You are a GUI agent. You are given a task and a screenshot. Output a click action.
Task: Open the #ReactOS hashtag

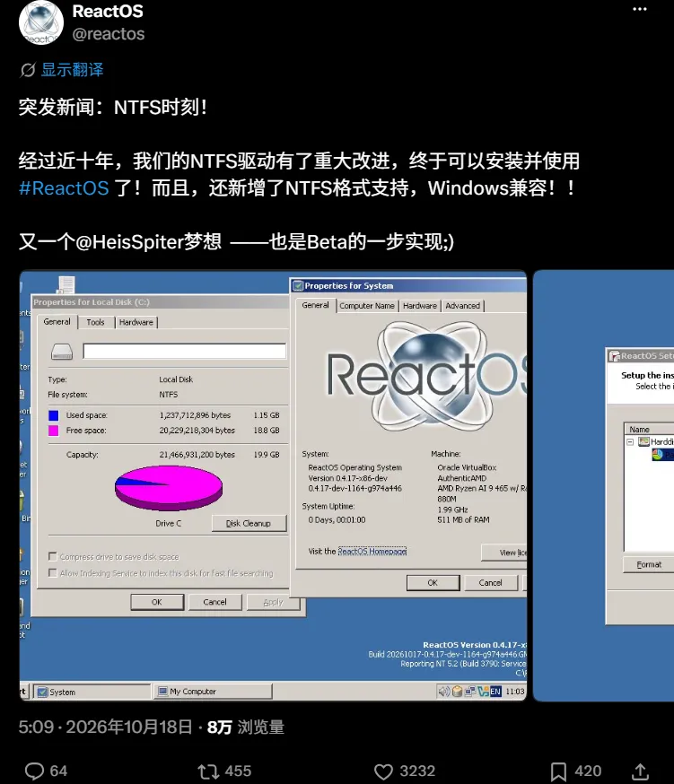coord(64,188)
